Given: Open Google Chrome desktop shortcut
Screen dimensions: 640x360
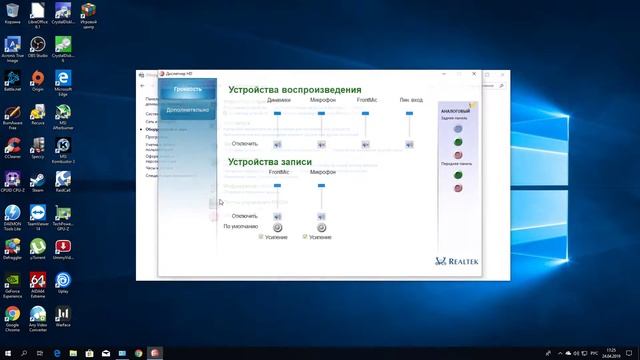Looking at the screenshot, I should [12, 319].
